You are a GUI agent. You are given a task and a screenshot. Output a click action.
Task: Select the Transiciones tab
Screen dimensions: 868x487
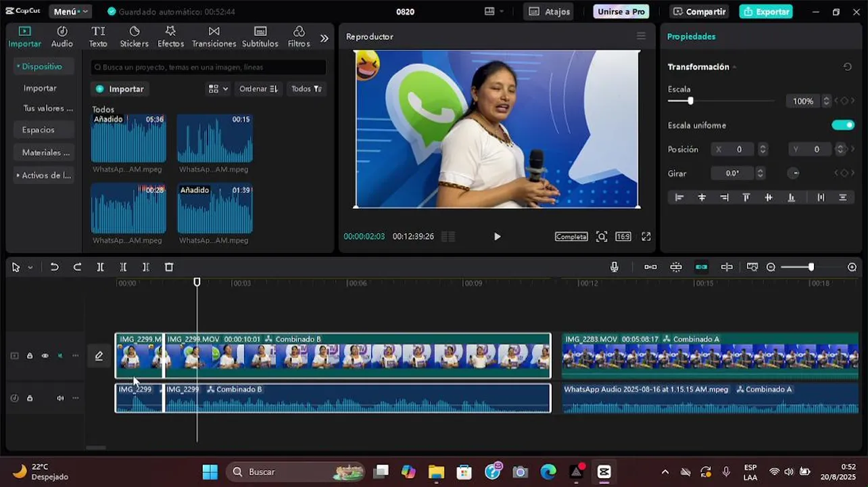pos(214,37)
